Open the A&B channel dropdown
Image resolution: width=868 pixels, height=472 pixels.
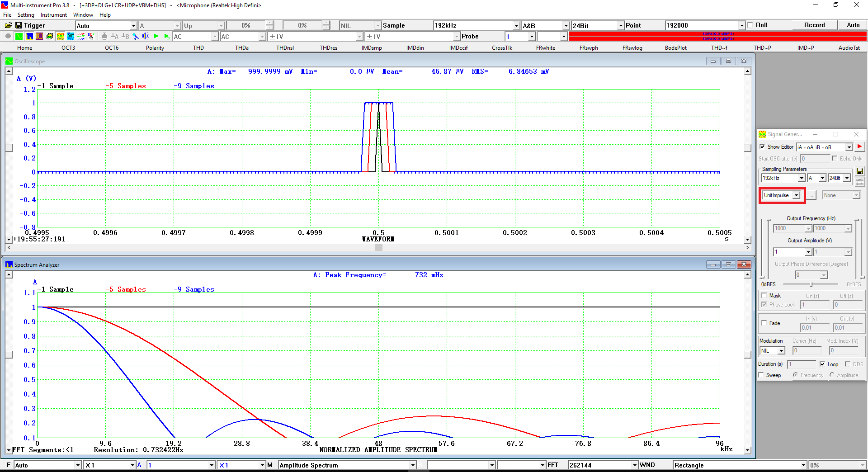(x=565, y=26)
